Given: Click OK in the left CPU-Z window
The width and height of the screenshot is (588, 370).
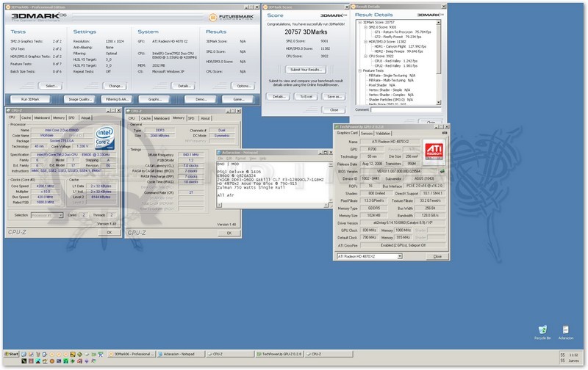Looking at the screenshot, I should coord(109,233).
